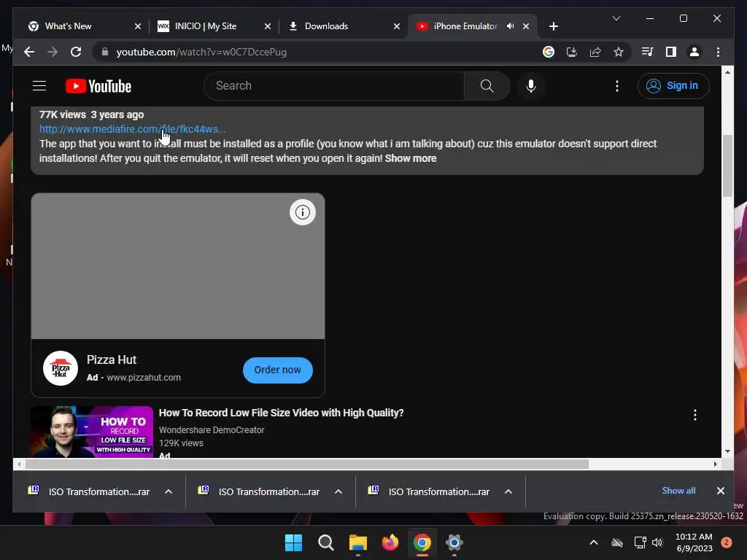The image size is (747, 560).
Task: Switch to INICIO | My Site tab
Action: (x=205, y=26)
